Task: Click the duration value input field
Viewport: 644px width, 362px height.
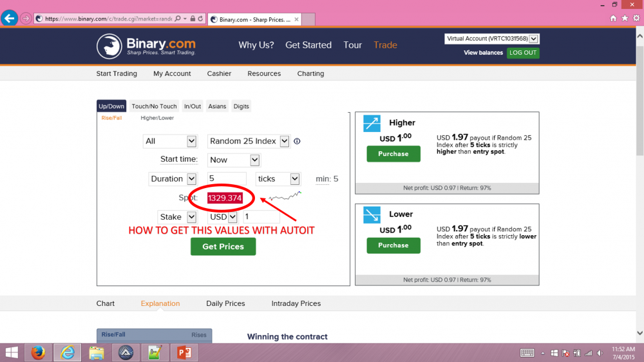Action: [x=227, y=178]
